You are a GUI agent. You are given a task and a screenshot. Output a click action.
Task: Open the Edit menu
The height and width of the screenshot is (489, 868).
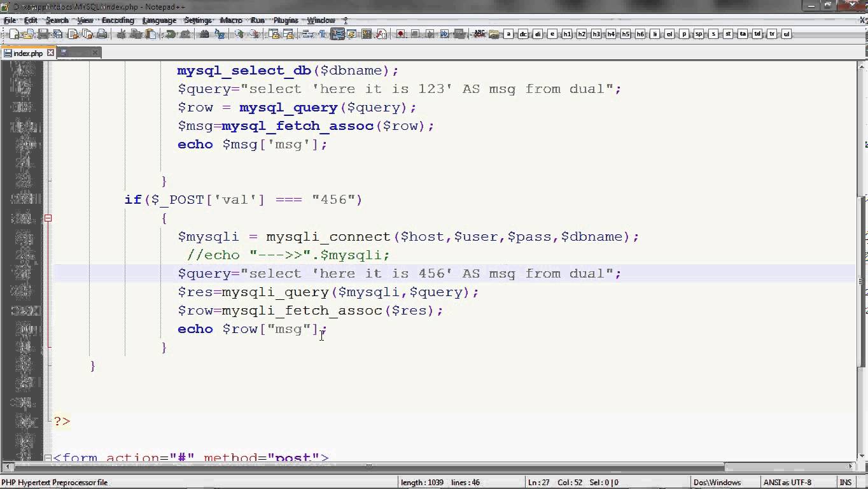(x=31, y=20)
